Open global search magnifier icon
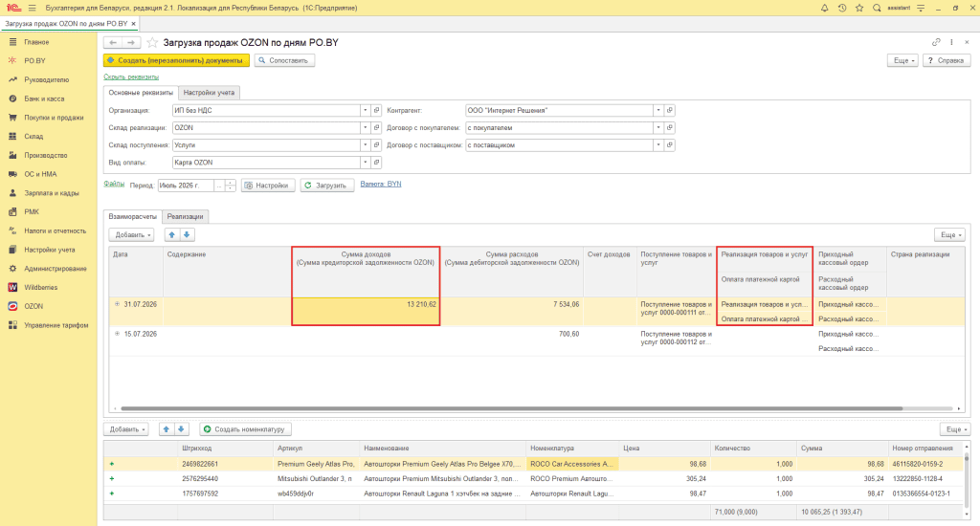 [877, 8]
